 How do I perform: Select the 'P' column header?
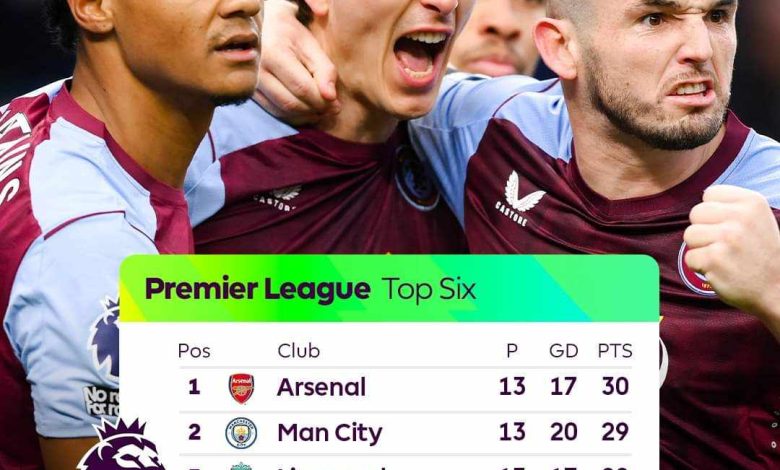(512, 351)
